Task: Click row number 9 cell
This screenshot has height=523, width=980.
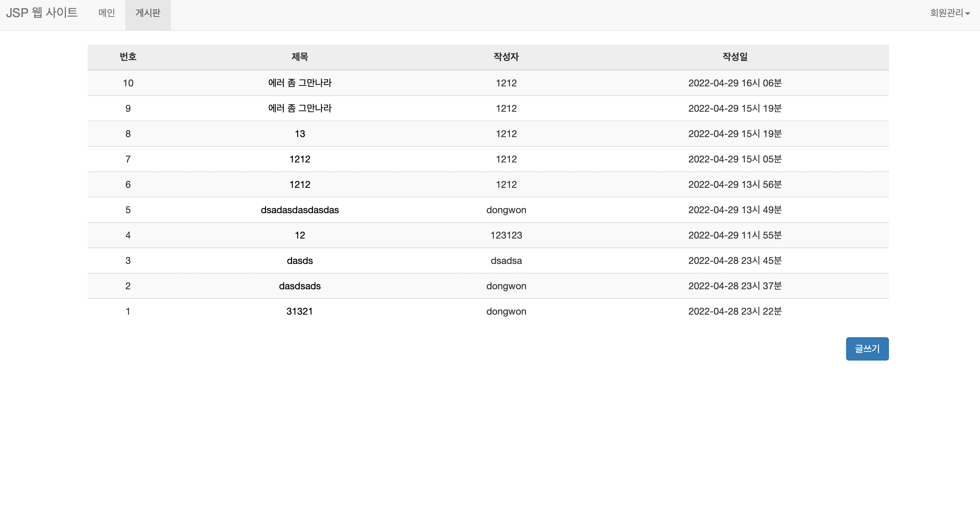Action: [128, 109]
